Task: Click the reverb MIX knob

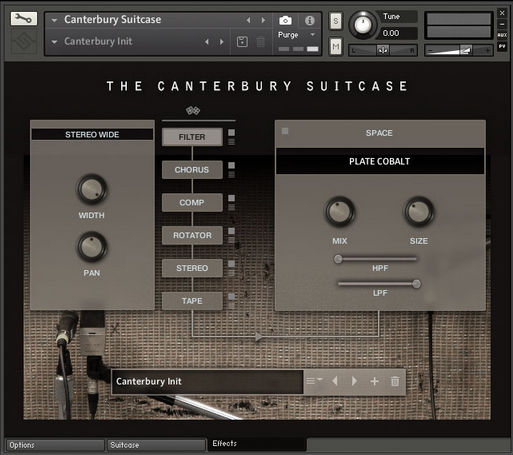Action: pos(340,211)
